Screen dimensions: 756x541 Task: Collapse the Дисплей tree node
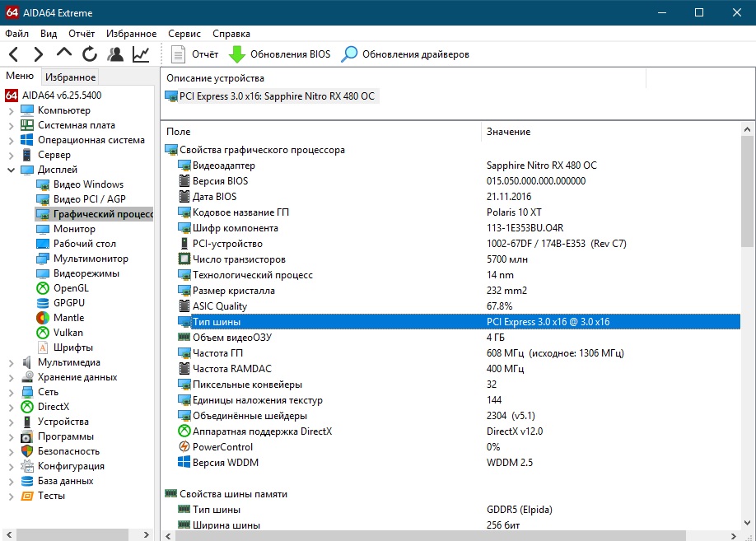point(11,170)
